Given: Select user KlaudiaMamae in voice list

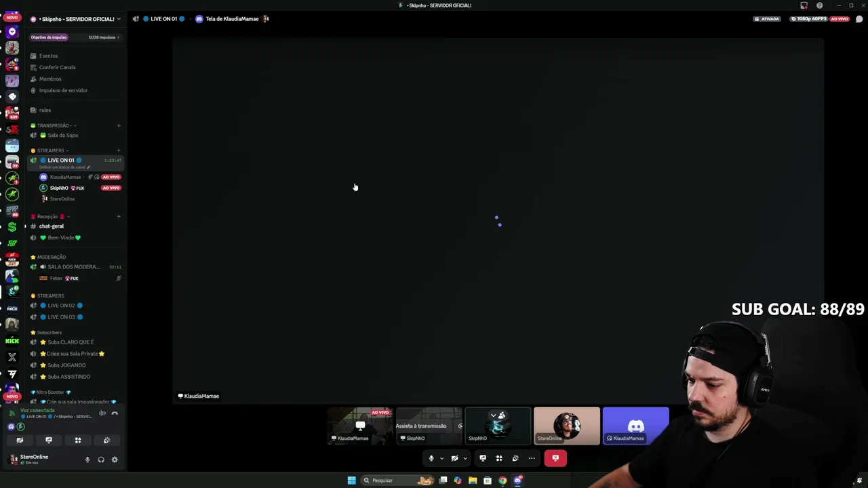Looking at the screenshot, I should pyautogui.click(x=65, y=177).
